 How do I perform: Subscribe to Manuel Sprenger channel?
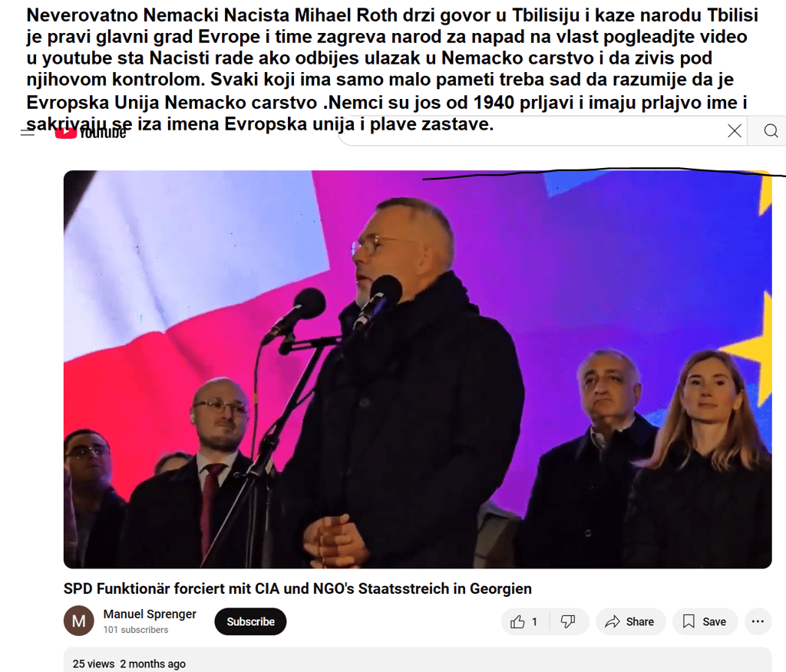pos(250,622)
